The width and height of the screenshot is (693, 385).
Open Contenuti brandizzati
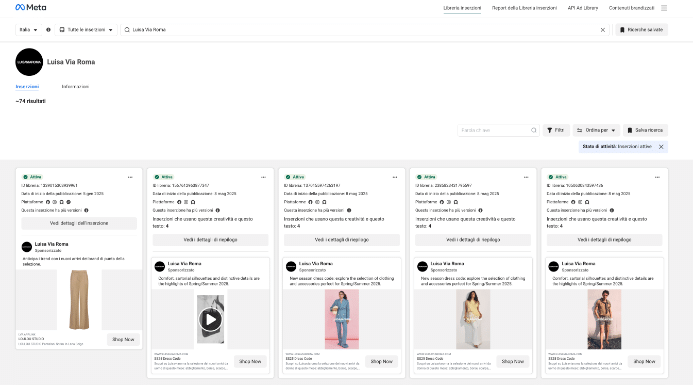[631, 8]
